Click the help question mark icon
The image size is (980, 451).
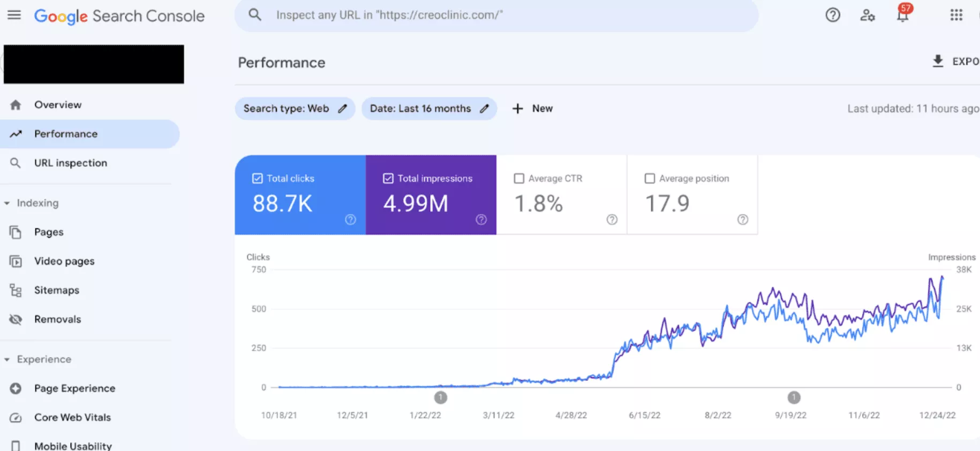pyautogui.click(x=833, y=15)
